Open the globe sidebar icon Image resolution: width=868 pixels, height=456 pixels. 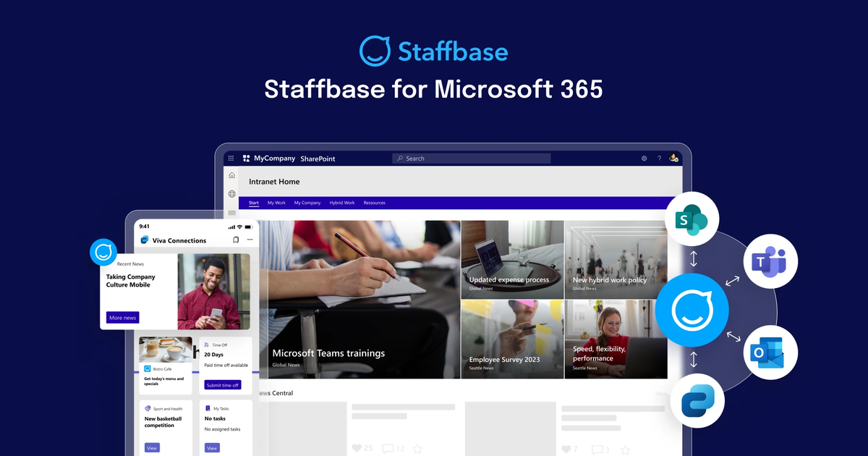231,194
